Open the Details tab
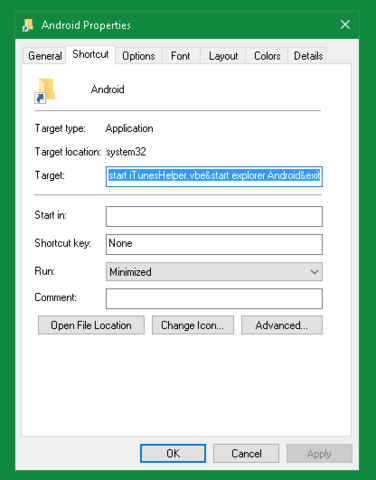This screenshot has height=480, width=376. 308,56
